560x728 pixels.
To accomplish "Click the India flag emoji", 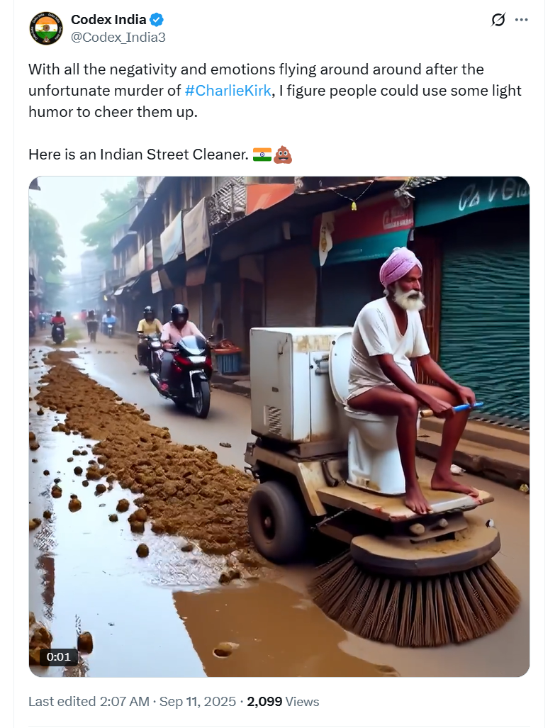I will [262, 154].
